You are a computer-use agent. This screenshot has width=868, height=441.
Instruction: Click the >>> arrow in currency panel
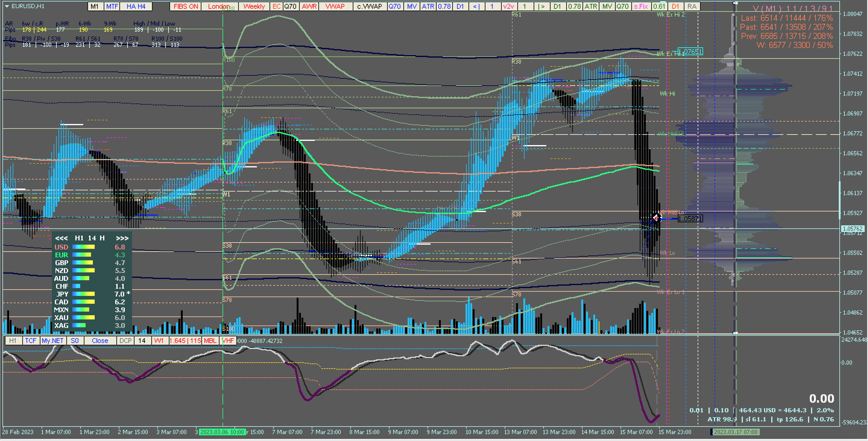click(122, 238)
